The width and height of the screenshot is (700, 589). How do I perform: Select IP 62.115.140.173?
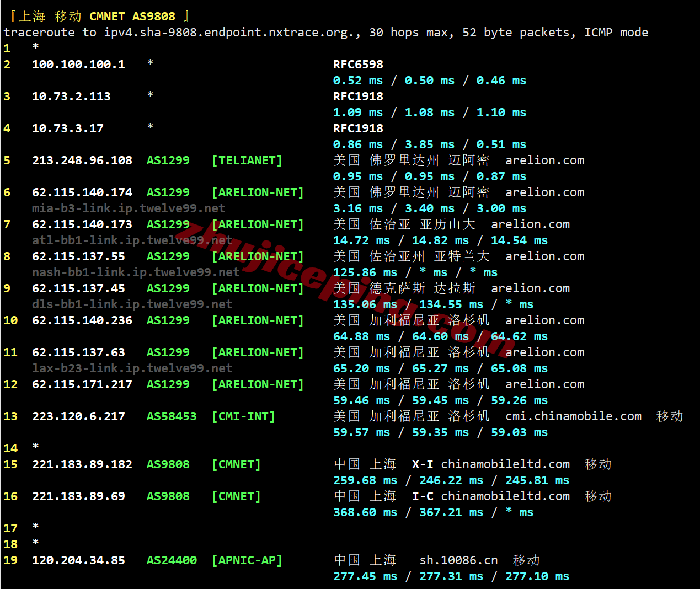coord(82,224)
